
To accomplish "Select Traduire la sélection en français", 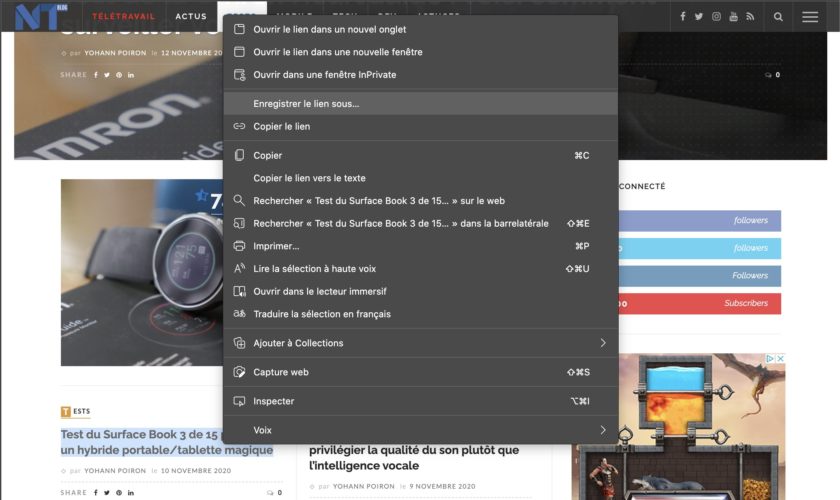I will [321, 314].
